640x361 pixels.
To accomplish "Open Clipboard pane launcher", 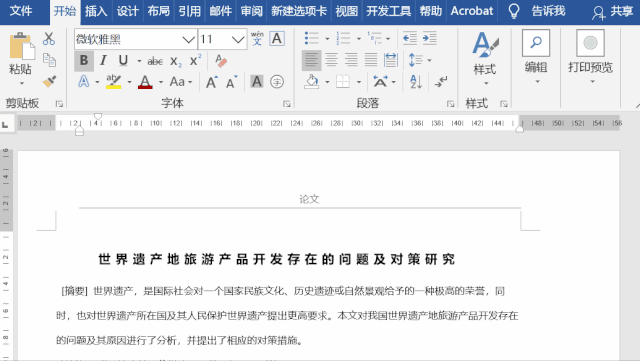I will click(x=60, y=104).
